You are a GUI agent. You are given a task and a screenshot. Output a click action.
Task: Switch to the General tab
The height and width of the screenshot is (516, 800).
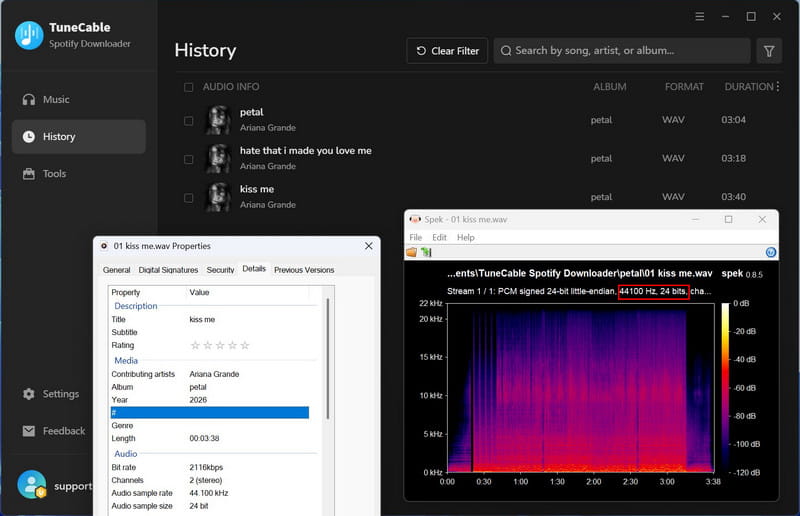pos(116,269)
